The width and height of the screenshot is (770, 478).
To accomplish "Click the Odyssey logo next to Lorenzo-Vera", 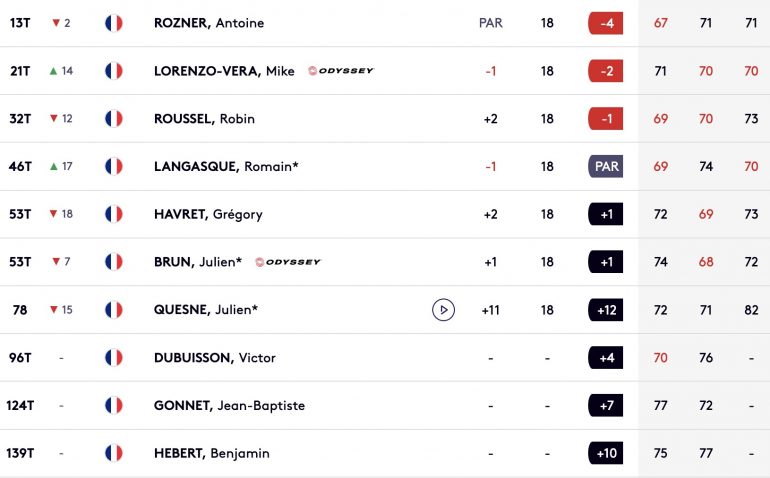I will (x=341, y=71).
